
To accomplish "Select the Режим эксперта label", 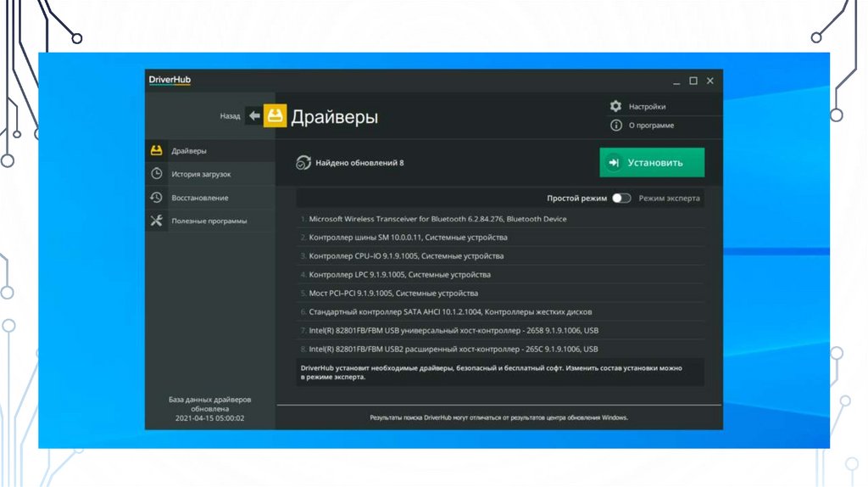I will coord(669,198).
